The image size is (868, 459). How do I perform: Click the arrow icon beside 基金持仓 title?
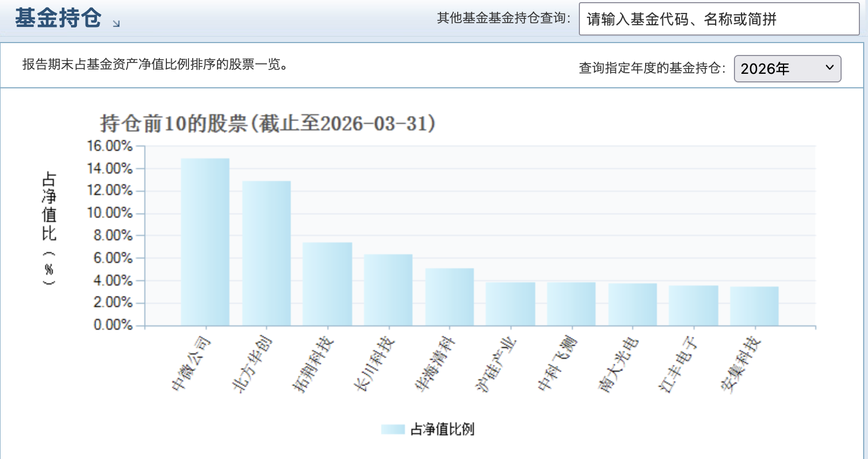(x=116, y=23)
